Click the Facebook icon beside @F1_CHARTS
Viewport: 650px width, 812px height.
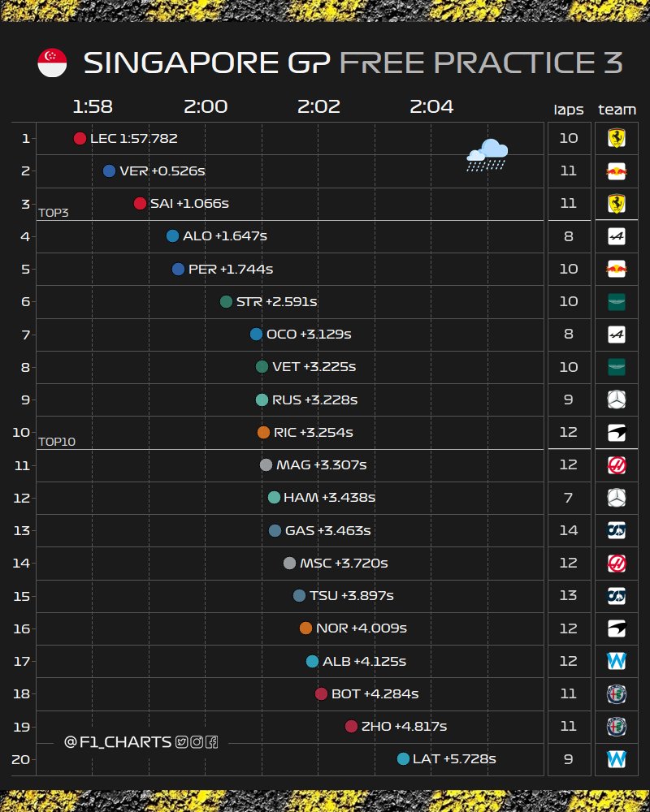pyautogui.click(x=211, y=742)
